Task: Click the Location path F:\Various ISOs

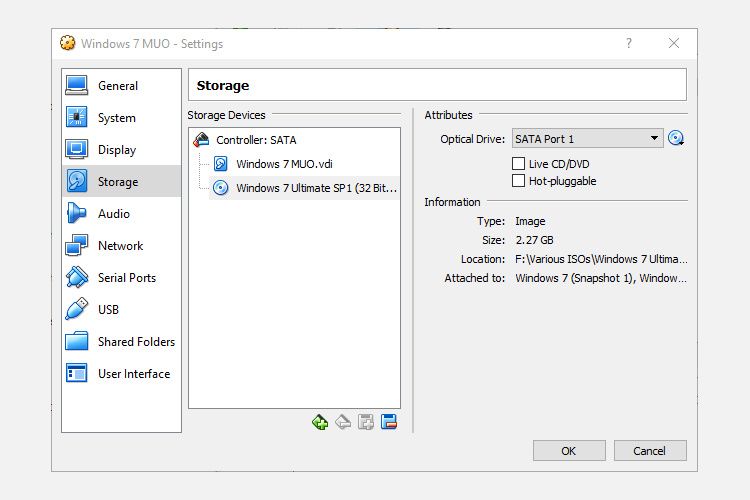Action: [601, 259]
